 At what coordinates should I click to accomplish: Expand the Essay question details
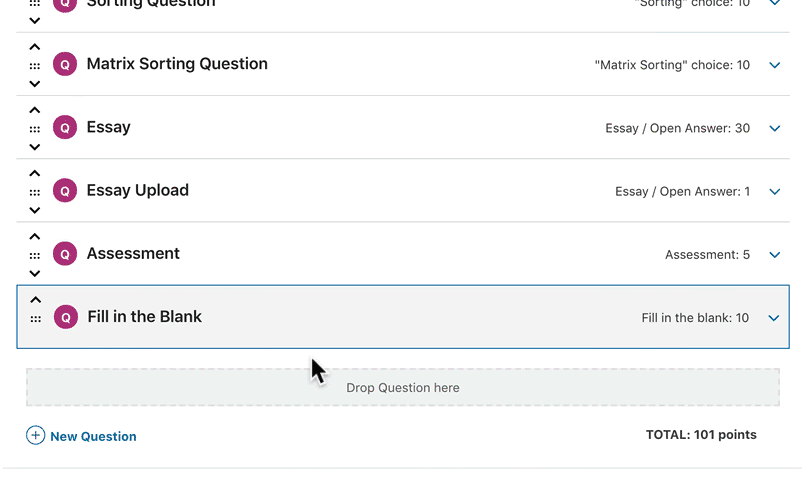click(774, 128)
